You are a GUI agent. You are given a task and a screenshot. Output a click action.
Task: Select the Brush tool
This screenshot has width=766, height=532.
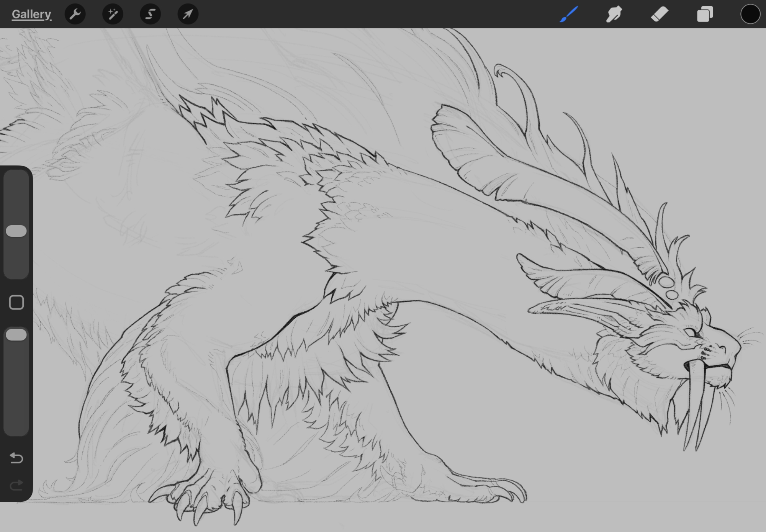point(569,14)
